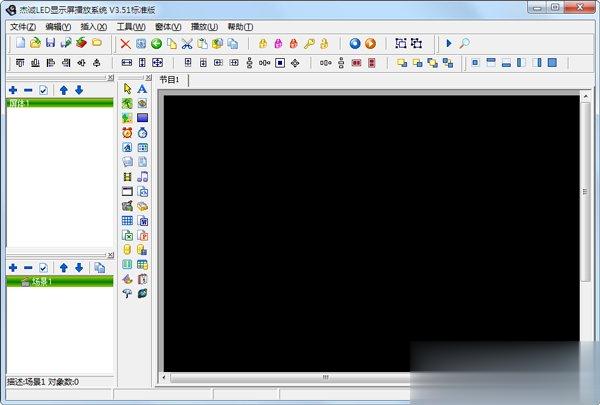Insert PowerPoint object from toolbox
The image size is (600, 405).
pos(142,235)
